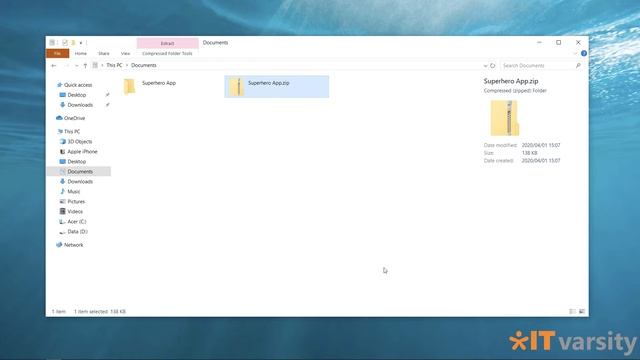Open Downloads under This PC
This screenshot has height=360, width=640.
coord(80,182)
